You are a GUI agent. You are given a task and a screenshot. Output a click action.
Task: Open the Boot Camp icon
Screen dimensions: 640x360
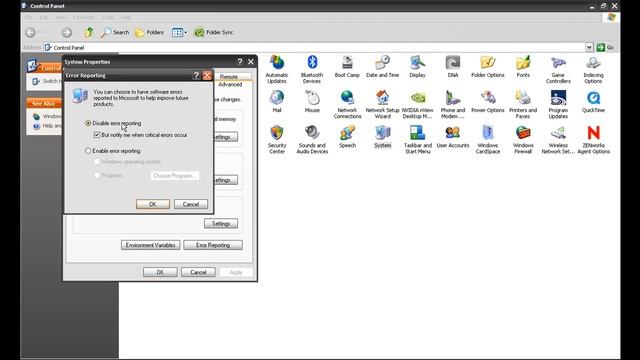pyautogui.click(x=347, y=67)
